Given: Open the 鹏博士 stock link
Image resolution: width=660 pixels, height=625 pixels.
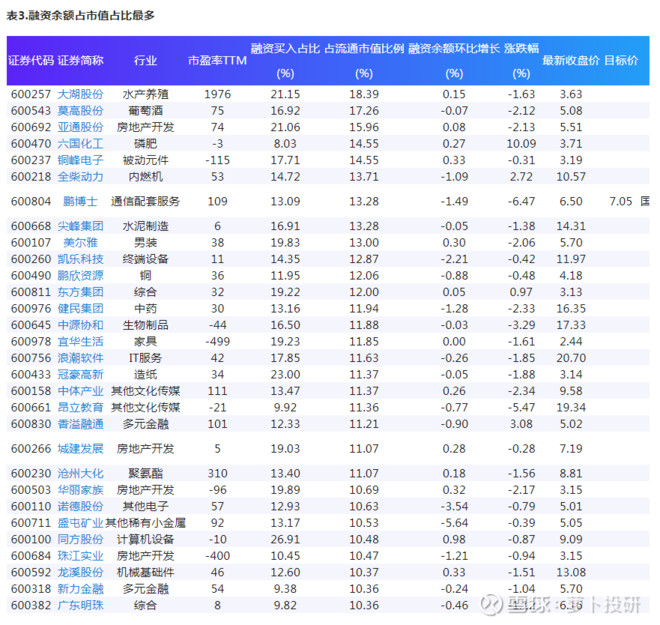Looking at the screenshot, I should point(80,201).
